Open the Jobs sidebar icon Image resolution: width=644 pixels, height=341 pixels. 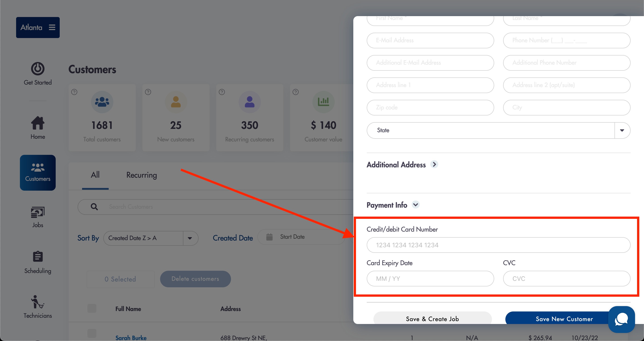pos(38,212)
